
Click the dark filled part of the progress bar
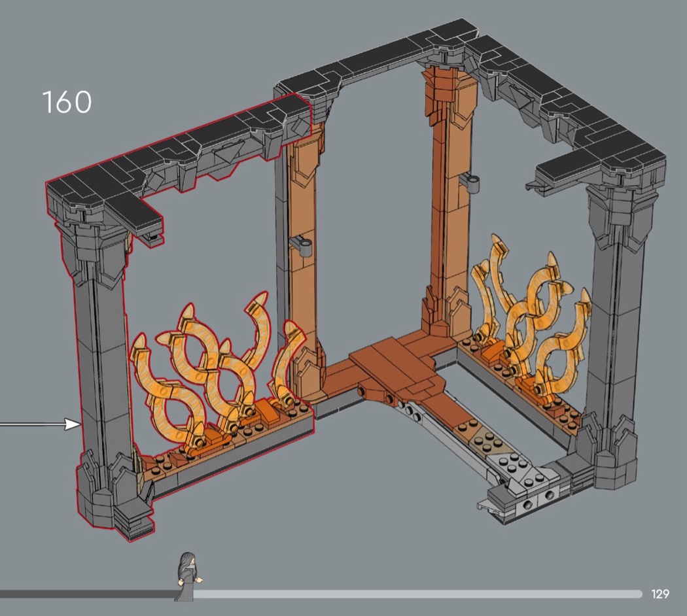pos(85,594)
